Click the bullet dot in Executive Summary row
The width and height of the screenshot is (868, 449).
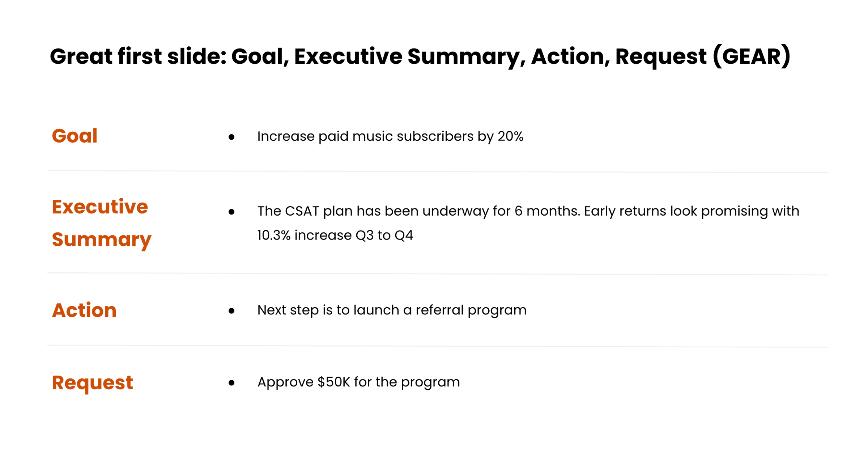(231, 212)
